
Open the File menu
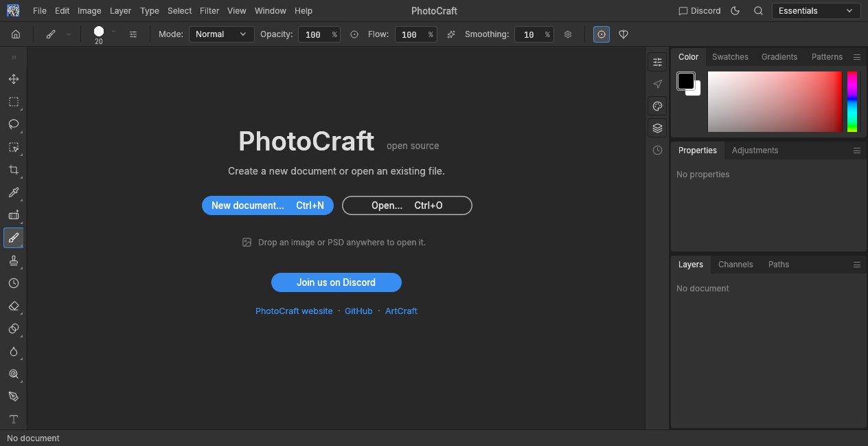(x=40, y=11)
